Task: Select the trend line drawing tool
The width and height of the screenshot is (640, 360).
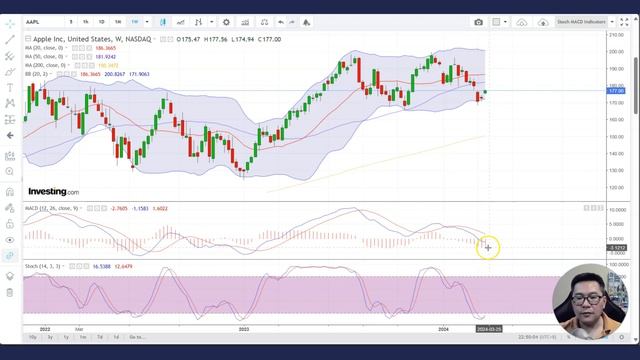Action: pyautogui.click(x=10, y=40)
